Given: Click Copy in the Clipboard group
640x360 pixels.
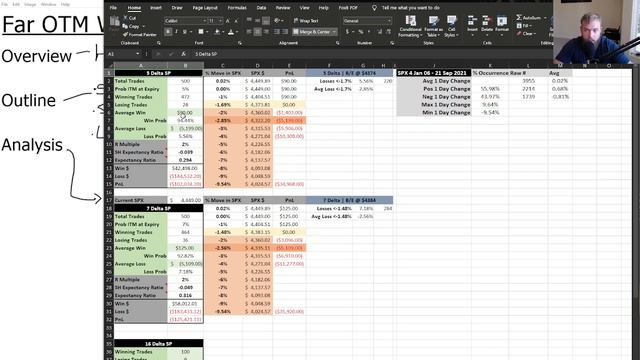Looking at the screenshot, I should click(131, 27).
